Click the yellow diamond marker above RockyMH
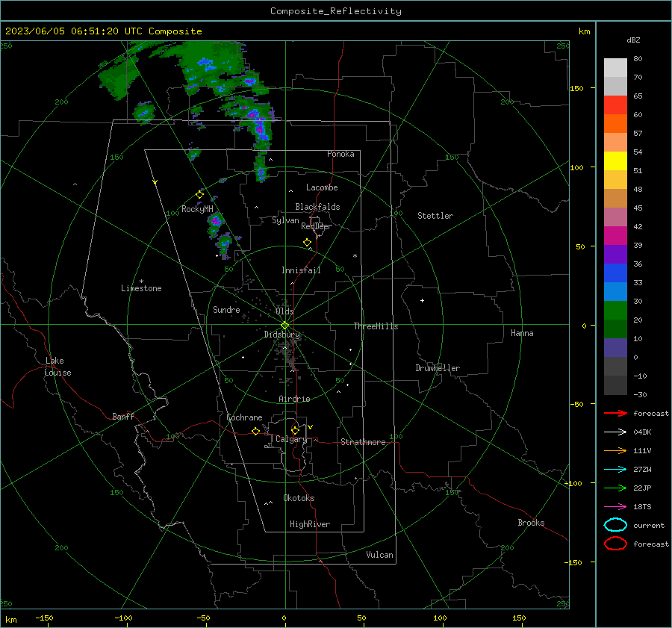The width and height of the screenshot is (672, 628). point(199,195)
